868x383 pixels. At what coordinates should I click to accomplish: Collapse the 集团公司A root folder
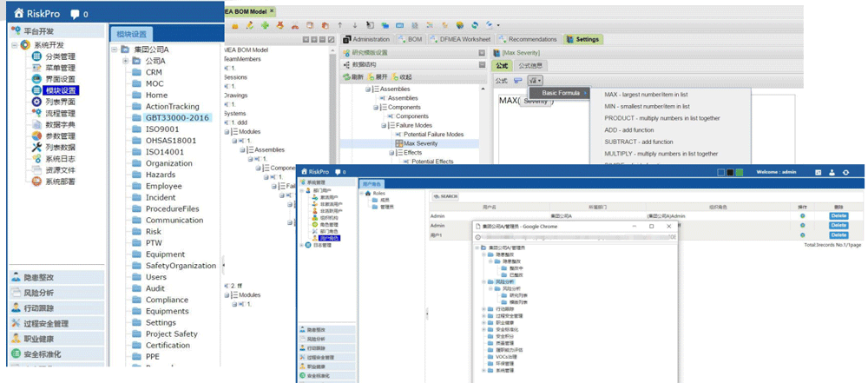tap(114, 50)
